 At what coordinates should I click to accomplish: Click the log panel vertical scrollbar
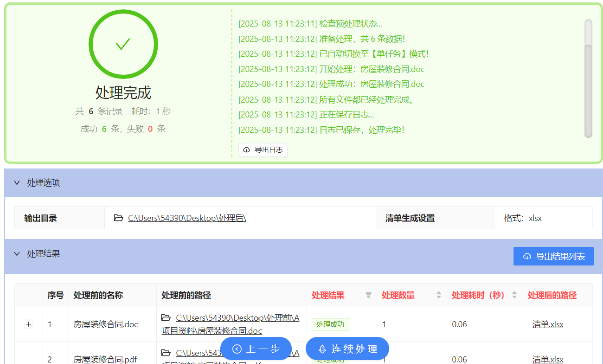[588, 90]
